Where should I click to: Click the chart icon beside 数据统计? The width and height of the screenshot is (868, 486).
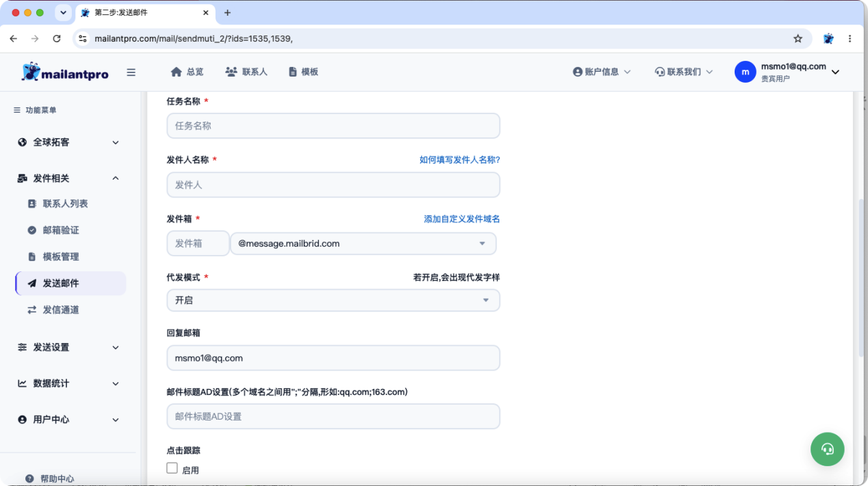click(x=22, y=383)
